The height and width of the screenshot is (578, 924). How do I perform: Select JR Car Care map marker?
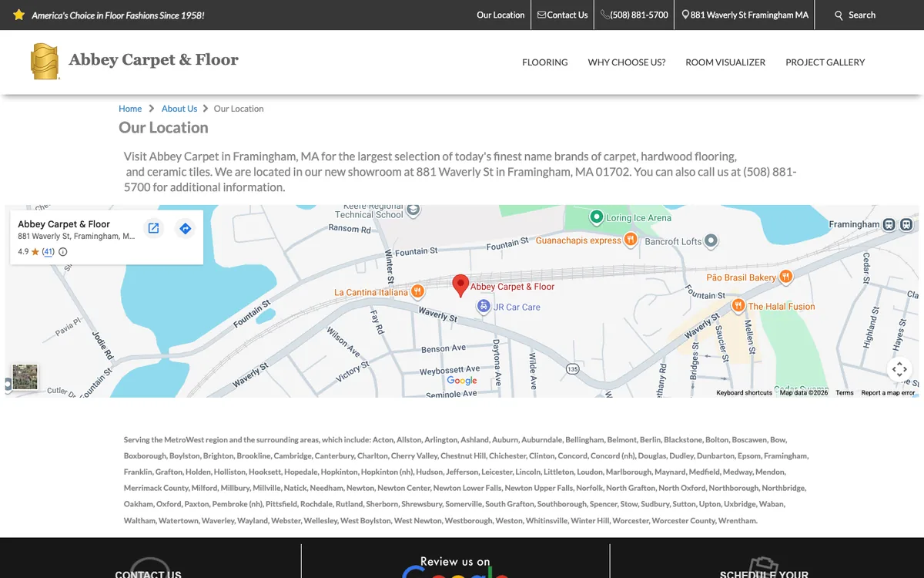484,307
